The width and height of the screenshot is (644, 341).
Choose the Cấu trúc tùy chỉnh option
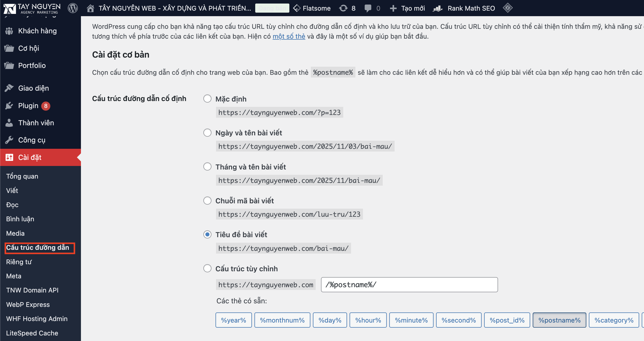pyautogui.click(x=207, y=268)
